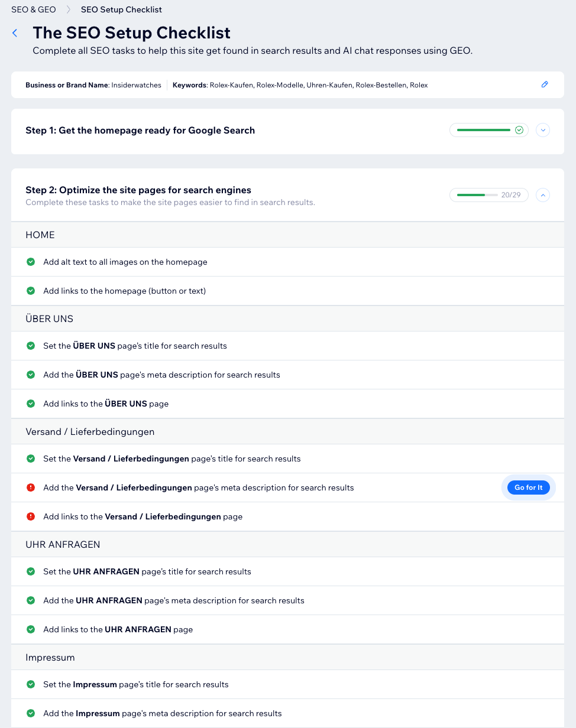Click green check for Impressum meta description
This screenshot has height=728, width=576.
[x=31, y=713]
